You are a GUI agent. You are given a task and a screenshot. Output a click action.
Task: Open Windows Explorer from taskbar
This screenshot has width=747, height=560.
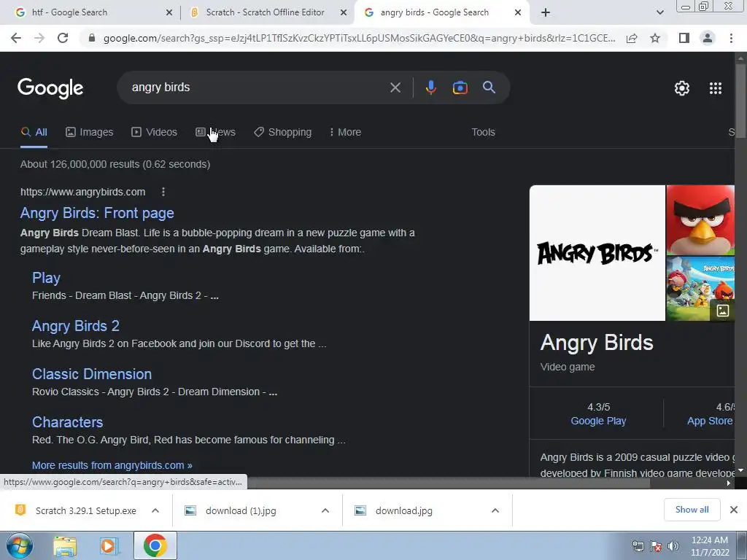click(65, 546)
